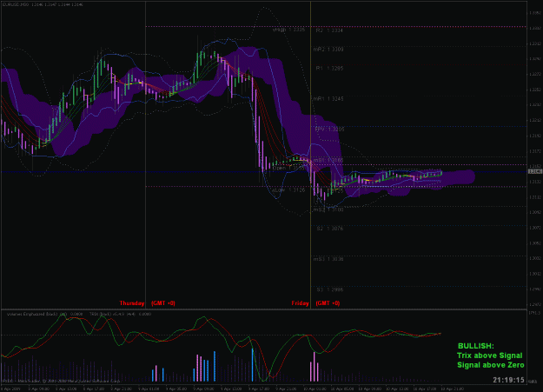Click the 21:19:15 clock readout

pyautogui.click(x=508, y=380)
